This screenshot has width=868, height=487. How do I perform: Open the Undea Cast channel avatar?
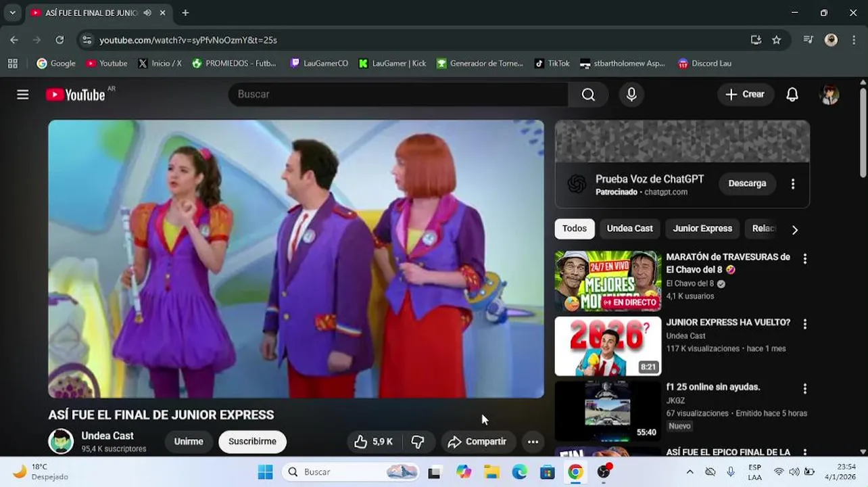61,442
